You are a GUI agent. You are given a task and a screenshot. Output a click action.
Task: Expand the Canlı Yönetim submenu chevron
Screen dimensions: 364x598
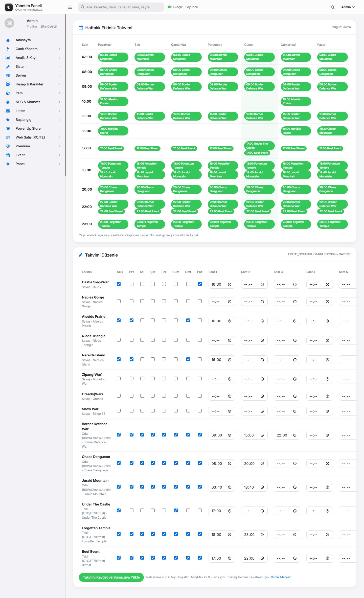point(59,49)
